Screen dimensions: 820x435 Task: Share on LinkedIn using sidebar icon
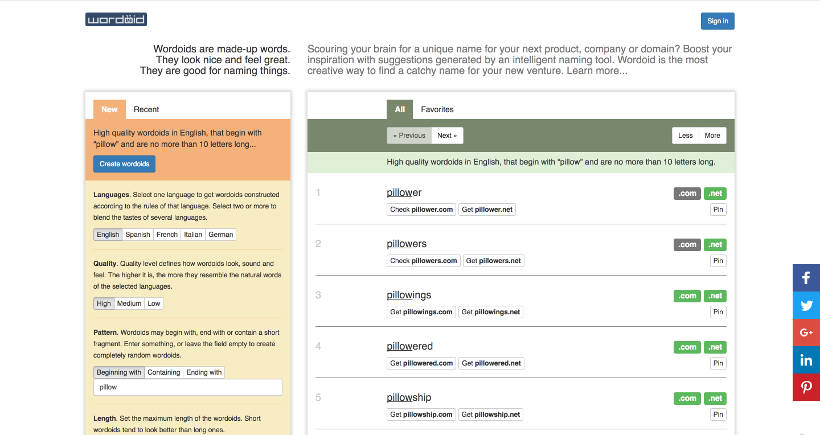tap(806, 359)
